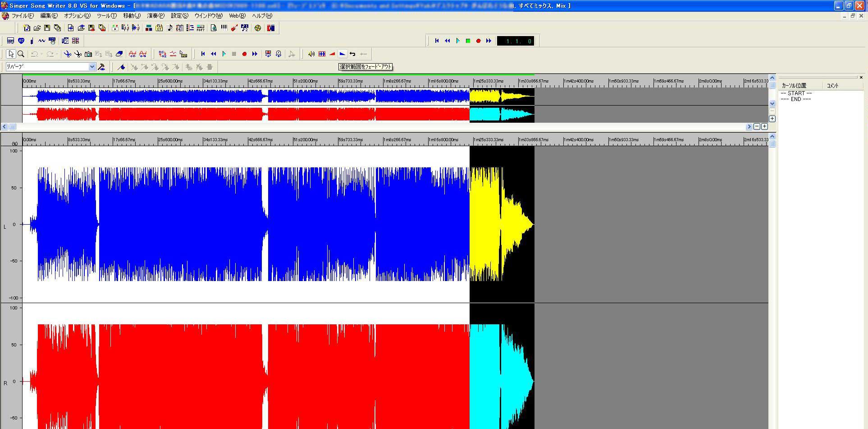Screen dimensions: 868x429
Task: Open the ヘルプ(H) menu
Action: click(262, 16)
